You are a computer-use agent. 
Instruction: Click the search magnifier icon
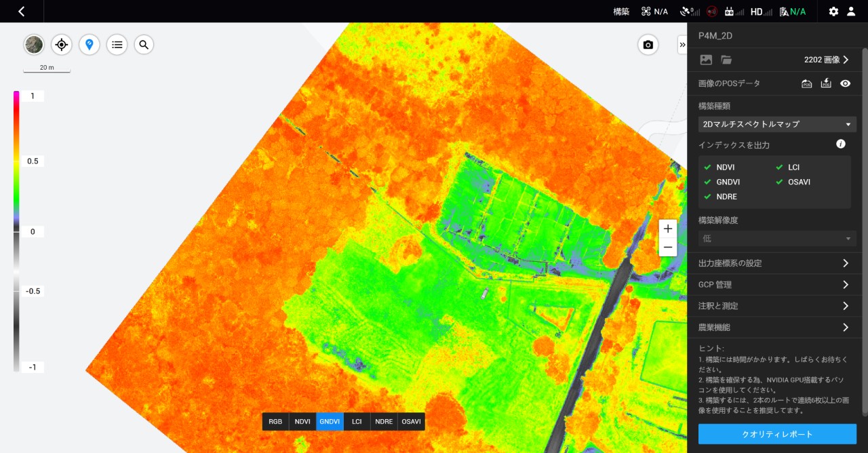coord(144,45)
